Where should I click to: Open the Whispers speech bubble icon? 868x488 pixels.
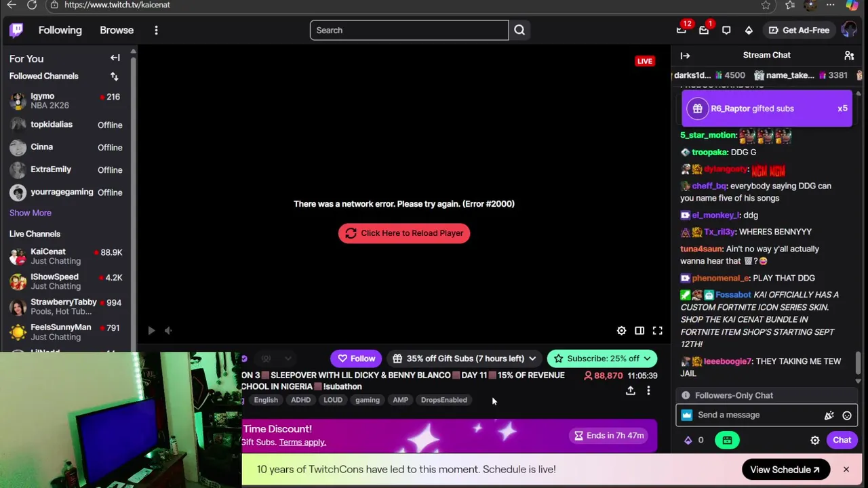[x=726, y=30]
